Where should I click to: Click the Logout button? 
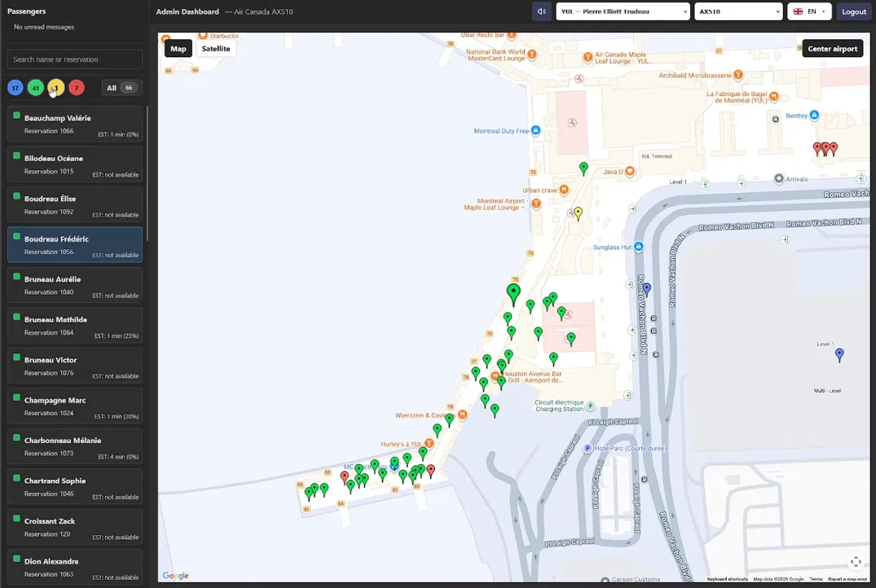pyautogui.click(x=854, y=11)
